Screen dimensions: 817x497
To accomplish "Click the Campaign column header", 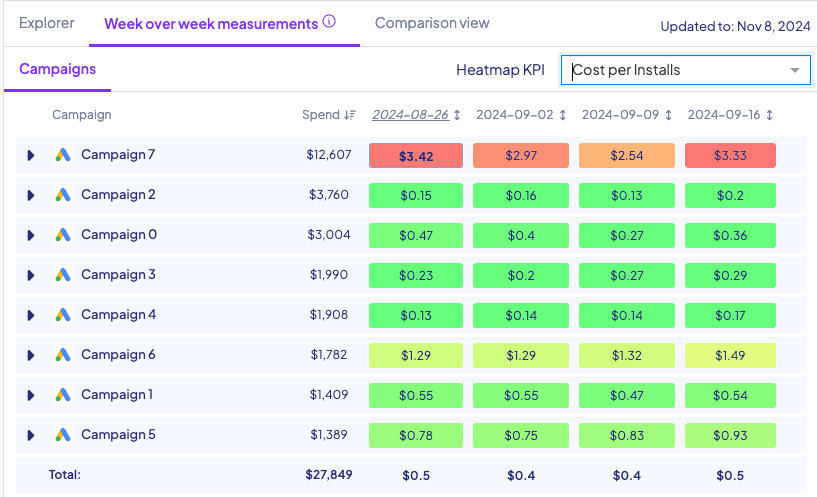I will point(82,115).
